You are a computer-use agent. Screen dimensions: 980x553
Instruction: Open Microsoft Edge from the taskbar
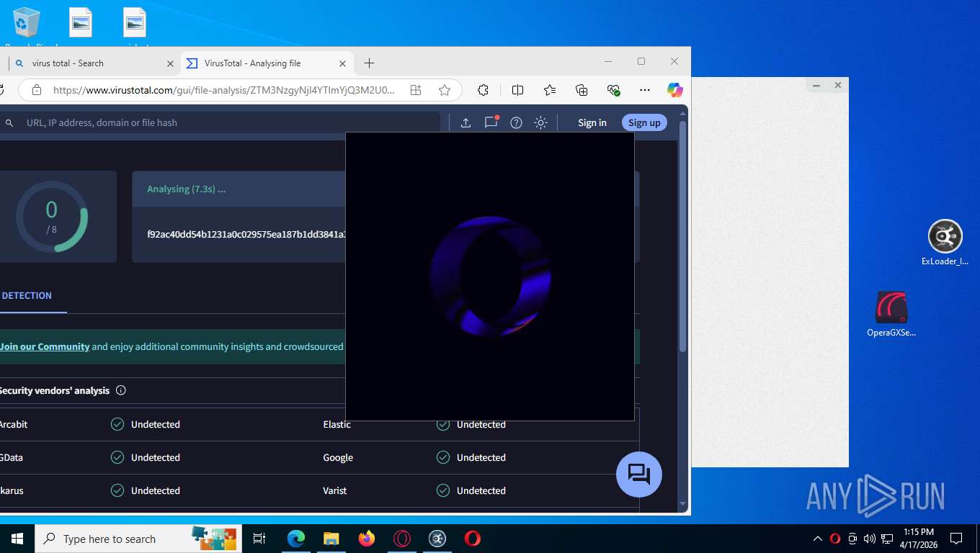[x=295, y=539]
